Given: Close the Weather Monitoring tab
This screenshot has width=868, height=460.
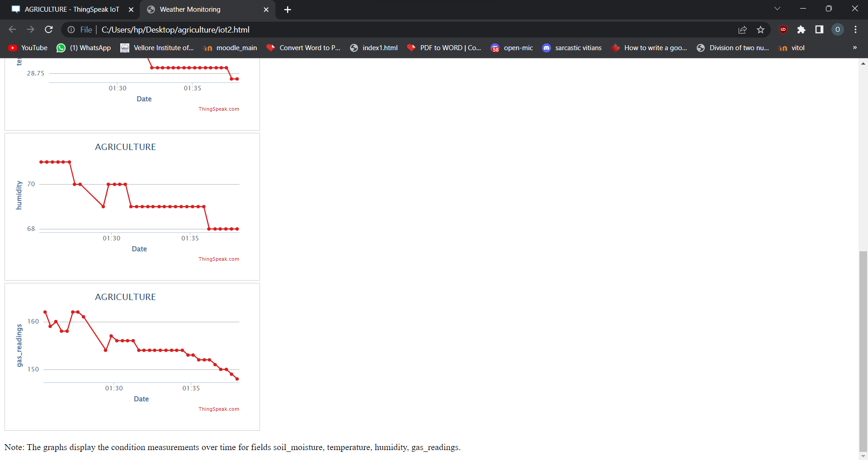Looking at the screenshot, I should [266, 9].
